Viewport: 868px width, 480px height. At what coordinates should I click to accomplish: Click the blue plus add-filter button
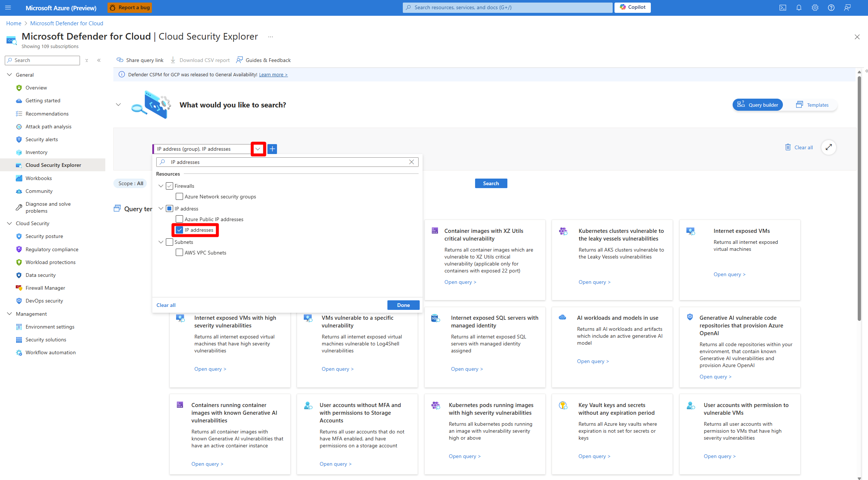tap(272, 149)
